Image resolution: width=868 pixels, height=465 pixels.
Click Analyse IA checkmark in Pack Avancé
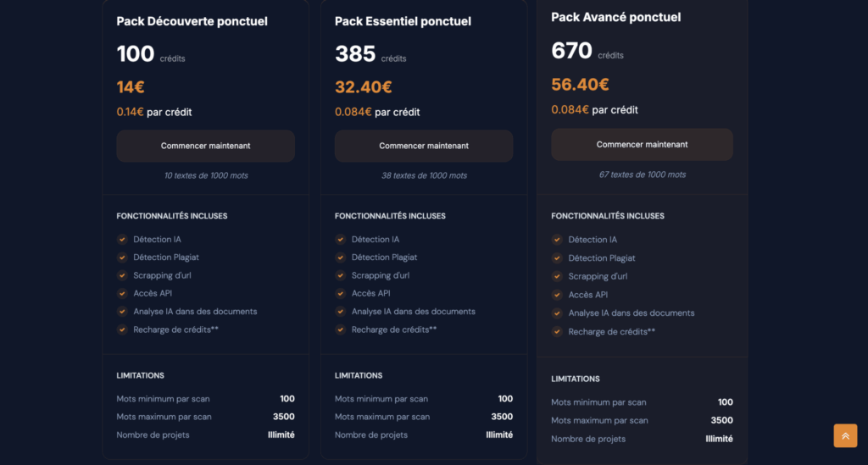[557, 313]
